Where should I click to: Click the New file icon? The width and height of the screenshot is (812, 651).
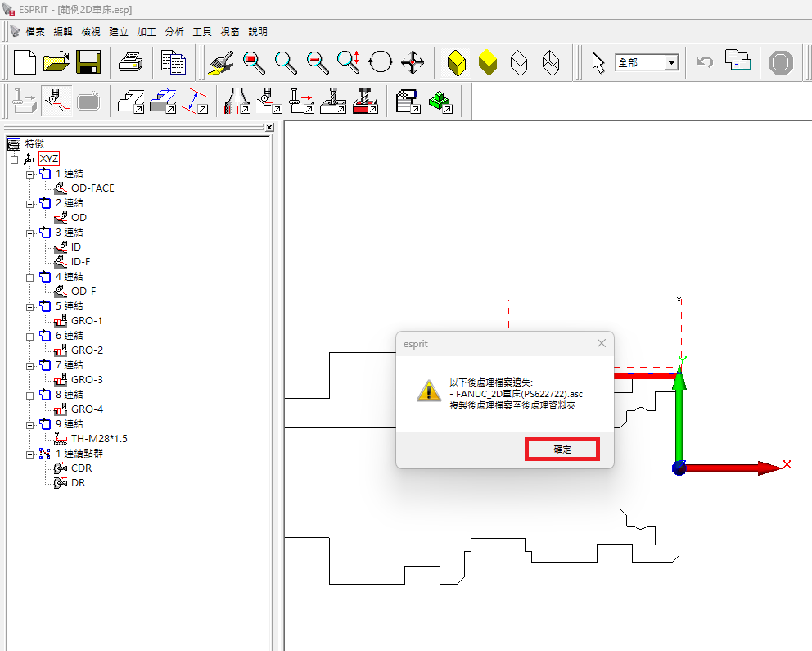point(25,62)
